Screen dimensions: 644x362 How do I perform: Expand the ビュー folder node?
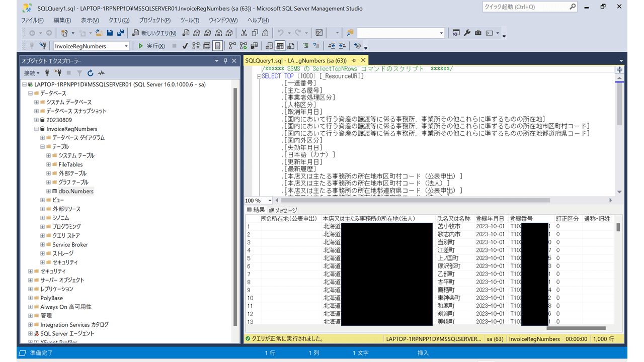coord(43,200)
